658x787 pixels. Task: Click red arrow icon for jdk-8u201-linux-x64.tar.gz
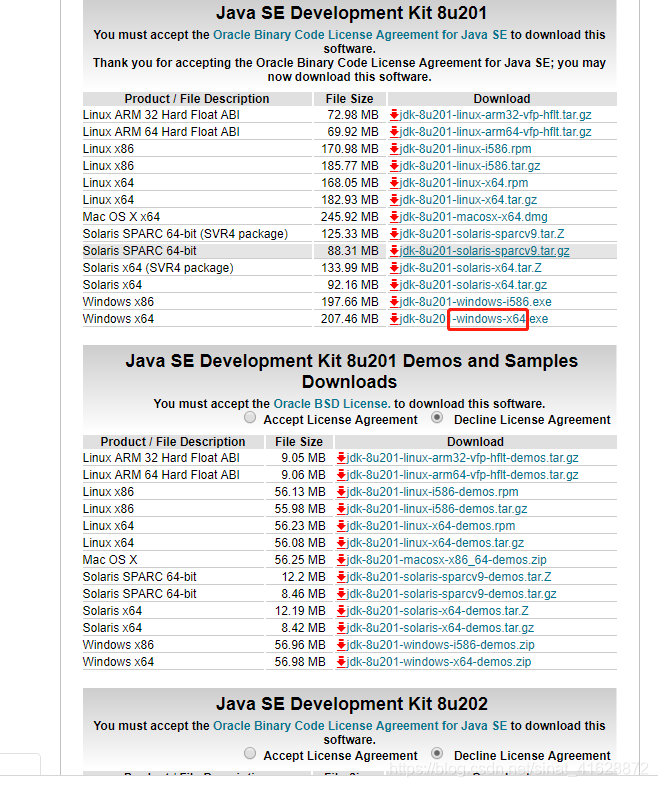(394, 200)
